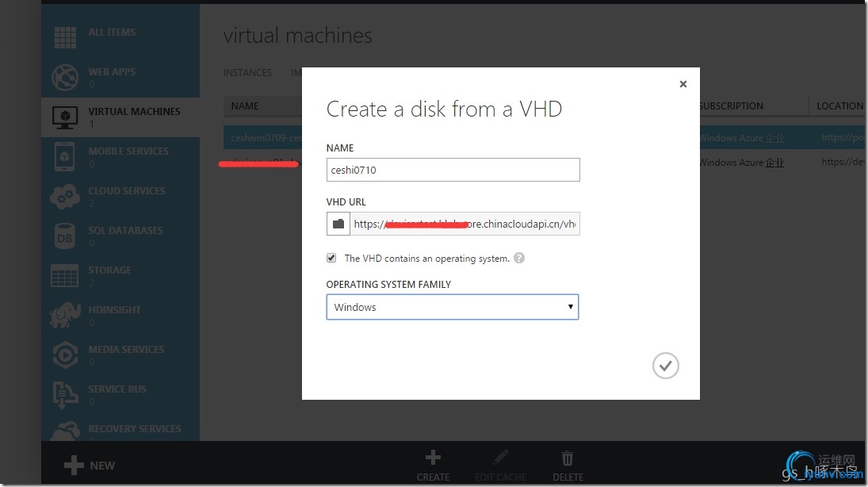
Task: Browse for VHD with folder icon
Action: click(x=338, y=224)
